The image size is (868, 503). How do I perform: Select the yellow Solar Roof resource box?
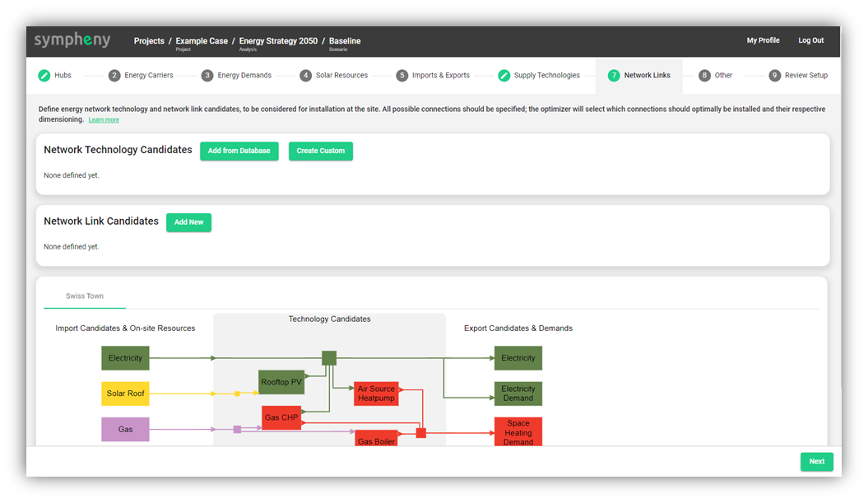tap(125, 394)
